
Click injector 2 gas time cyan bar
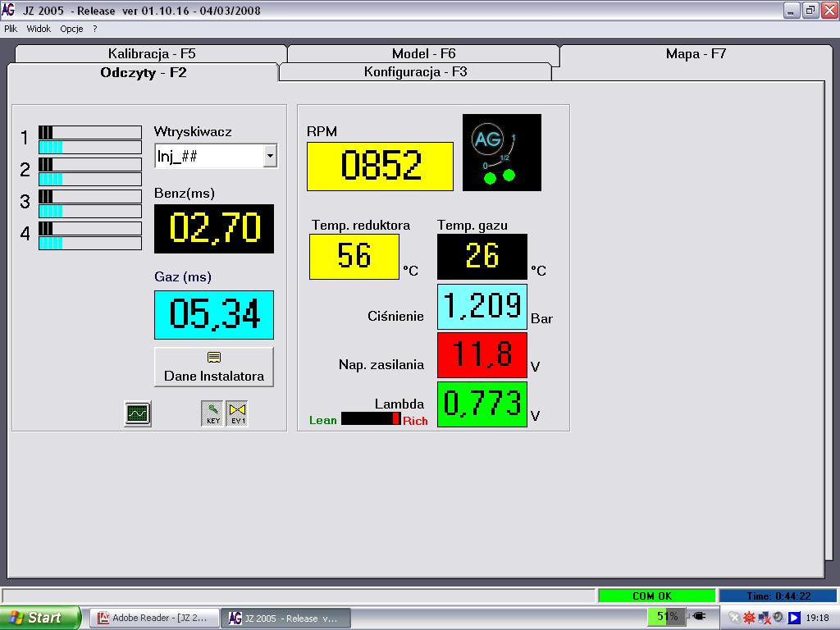90,179
